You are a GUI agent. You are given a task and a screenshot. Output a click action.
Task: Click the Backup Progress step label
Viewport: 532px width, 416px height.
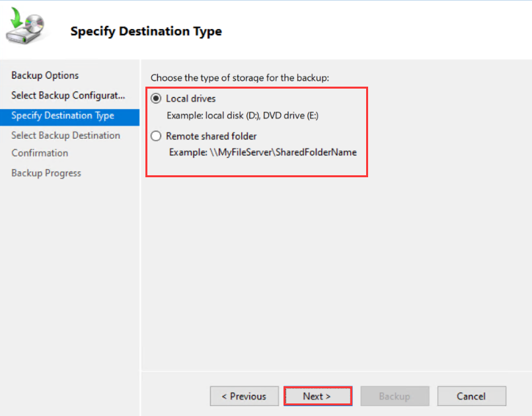pos(46,173)
